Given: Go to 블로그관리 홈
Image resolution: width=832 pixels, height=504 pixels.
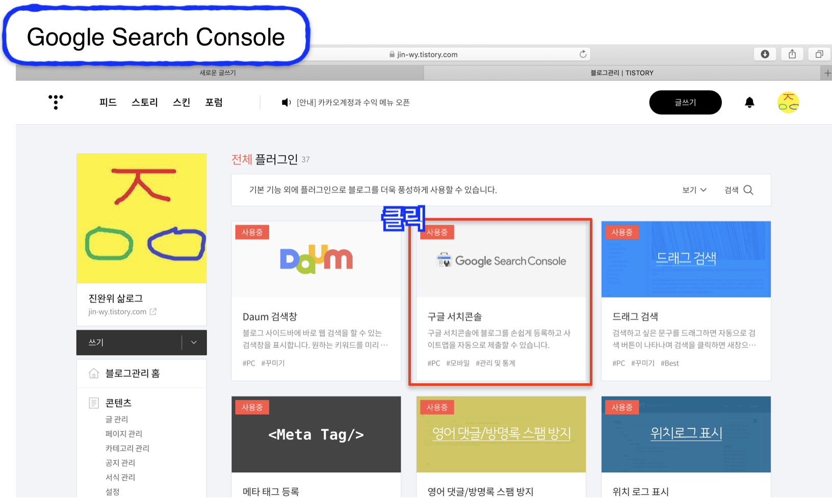Looking at the screenshot, I should (133, 374).
